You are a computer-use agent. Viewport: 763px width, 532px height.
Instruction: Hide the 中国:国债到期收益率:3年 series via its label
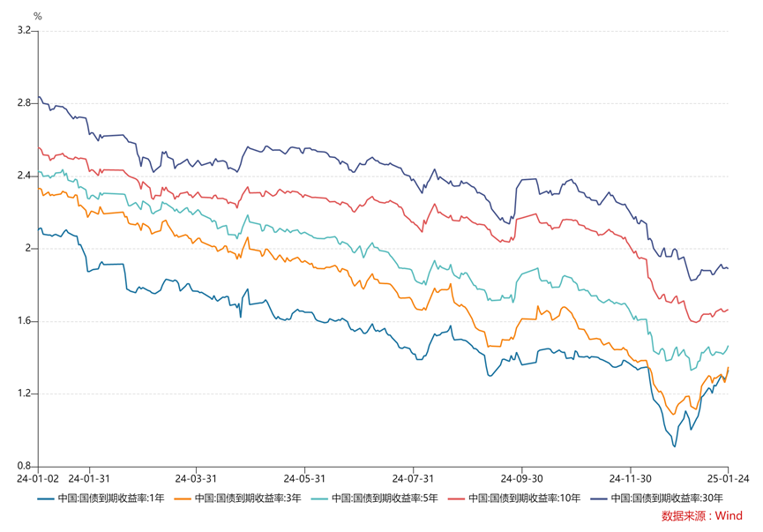tap(248, 498)
